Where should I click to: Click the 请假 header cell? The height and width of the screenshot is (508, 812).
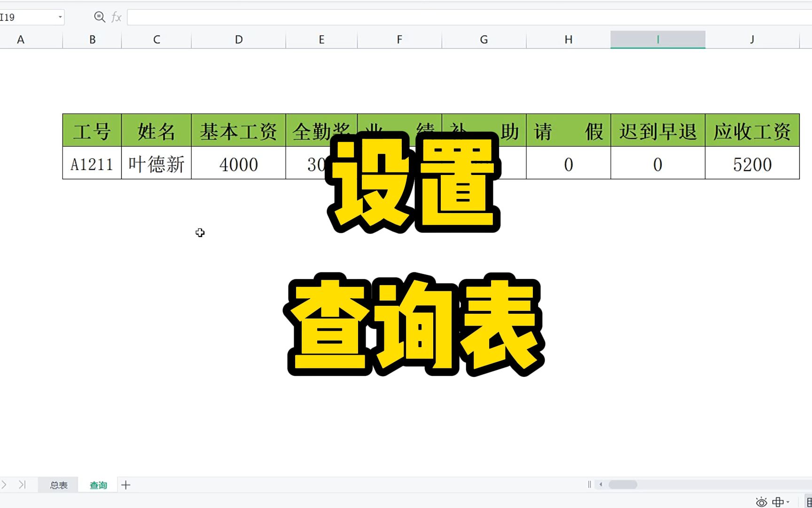point(569,130)
